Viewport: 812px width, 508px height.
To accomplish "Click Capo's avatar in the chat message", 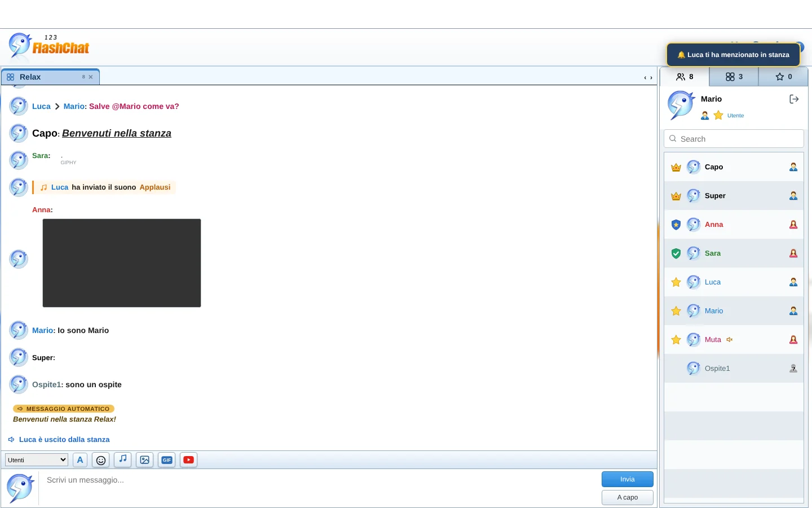I will point(19,133).
